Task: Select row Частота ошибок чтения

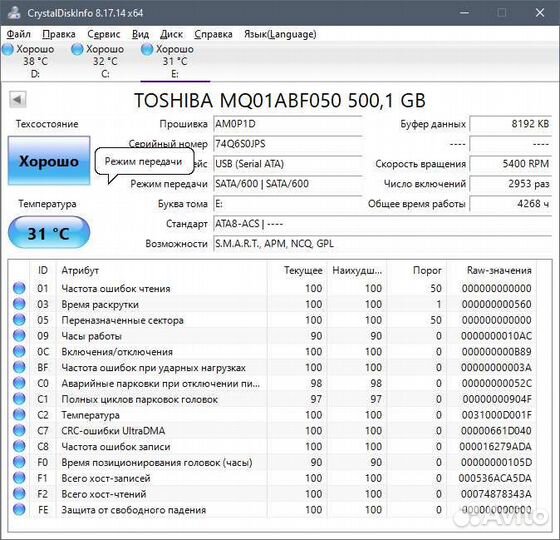Action: coord(273,288)
